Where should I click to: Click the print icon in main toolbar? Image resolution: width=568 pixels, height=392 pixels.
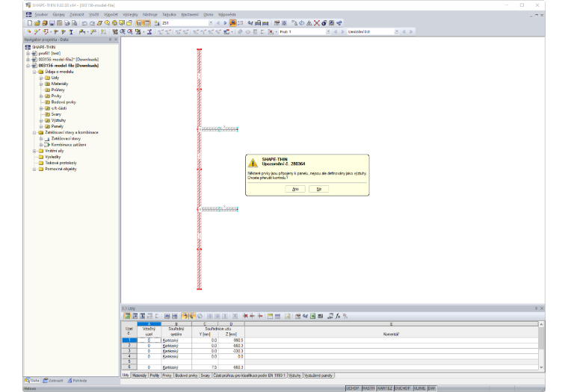[x=67, y=23]
